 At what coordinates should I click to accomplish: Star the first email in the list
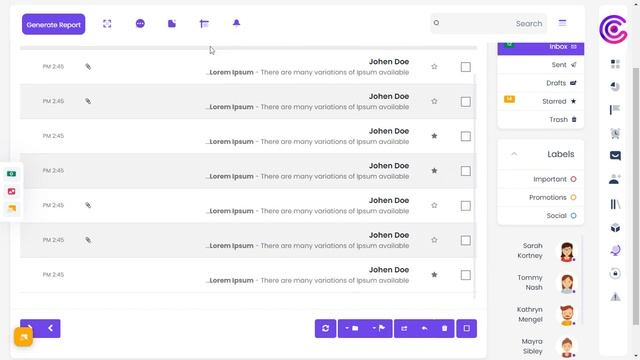click(434, 67)
